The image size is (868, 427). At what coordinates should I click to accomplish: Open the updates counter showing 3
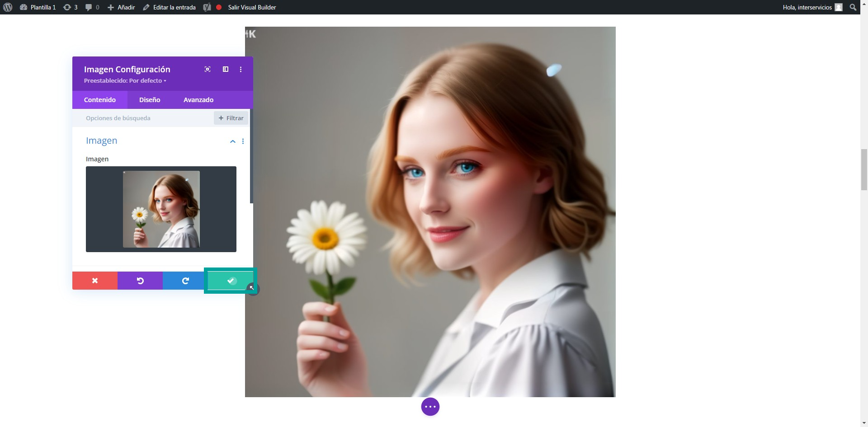[70, 7]
